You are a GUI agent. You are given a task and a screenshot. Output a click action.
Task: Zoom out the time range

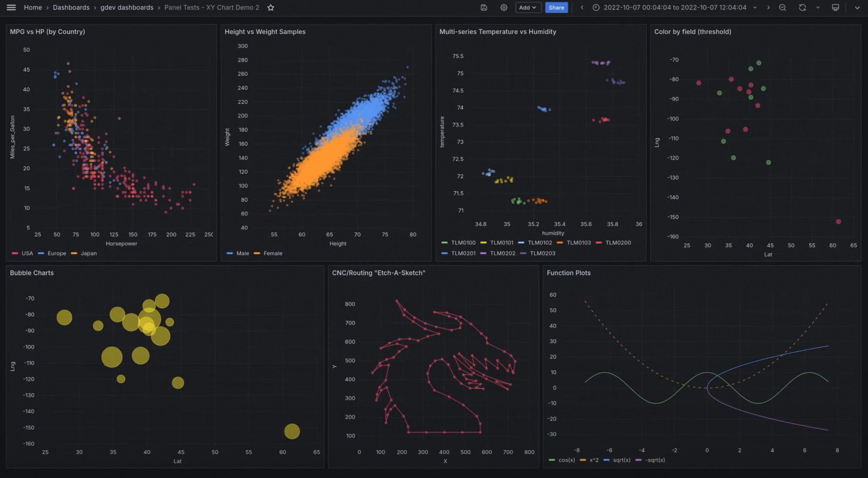click(783, 7)
